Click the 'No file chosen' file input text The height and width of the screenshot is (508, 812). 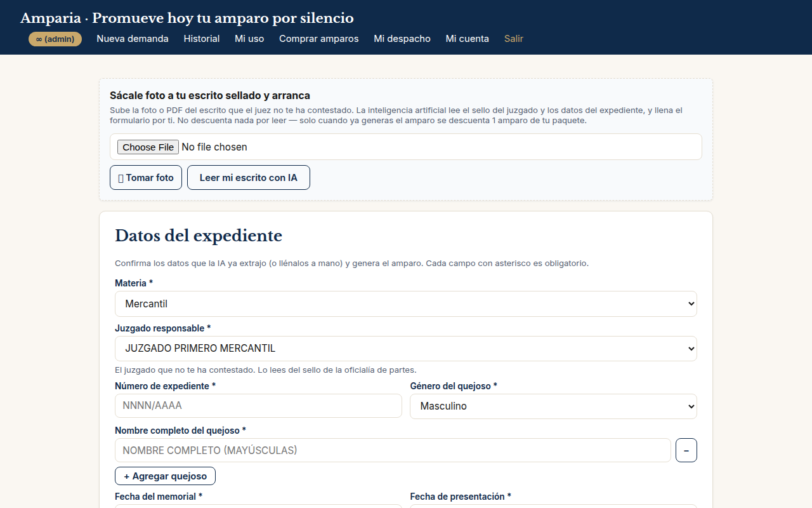click(x=214, y=147)
